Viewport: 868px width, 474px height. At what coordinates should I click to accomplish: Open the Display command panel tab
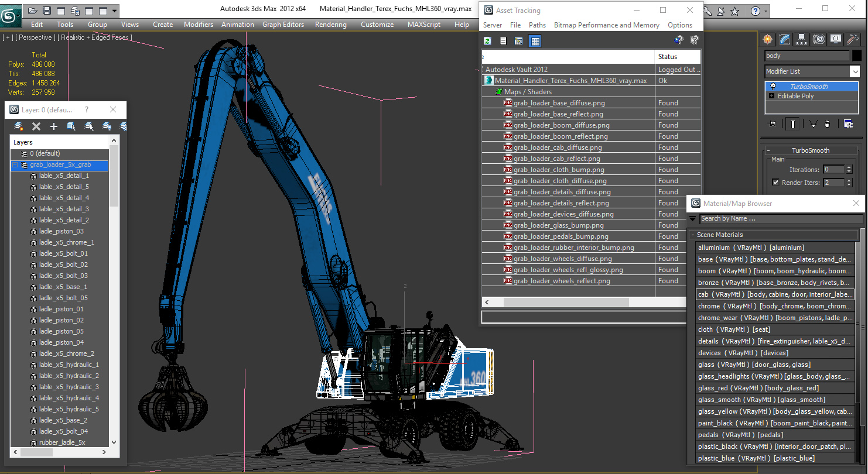836,39
